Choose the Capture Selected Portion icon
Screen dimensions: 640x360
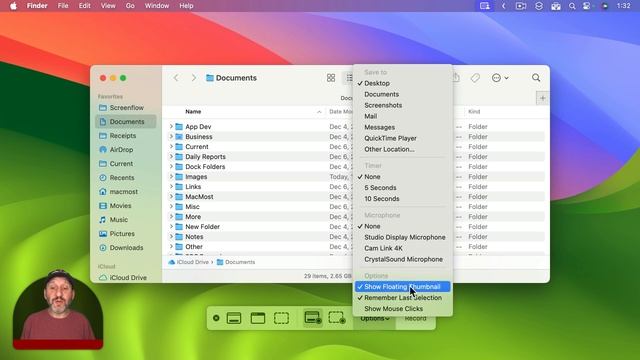281,318
